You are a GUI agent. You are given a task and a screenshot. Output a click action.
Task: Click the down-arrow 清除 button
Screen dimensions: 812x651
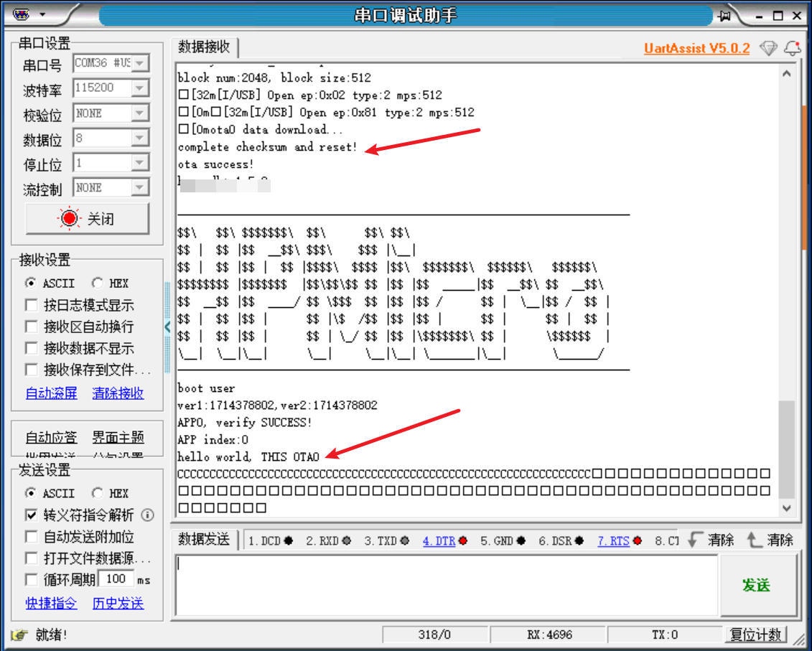coord(711,540)
